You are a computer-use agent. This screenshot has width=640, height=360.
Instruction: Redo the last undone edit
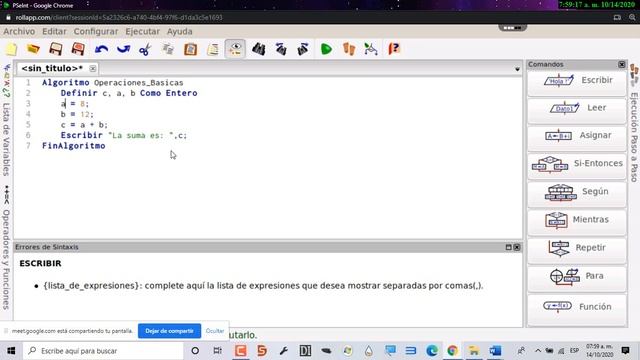coord(123,49)
